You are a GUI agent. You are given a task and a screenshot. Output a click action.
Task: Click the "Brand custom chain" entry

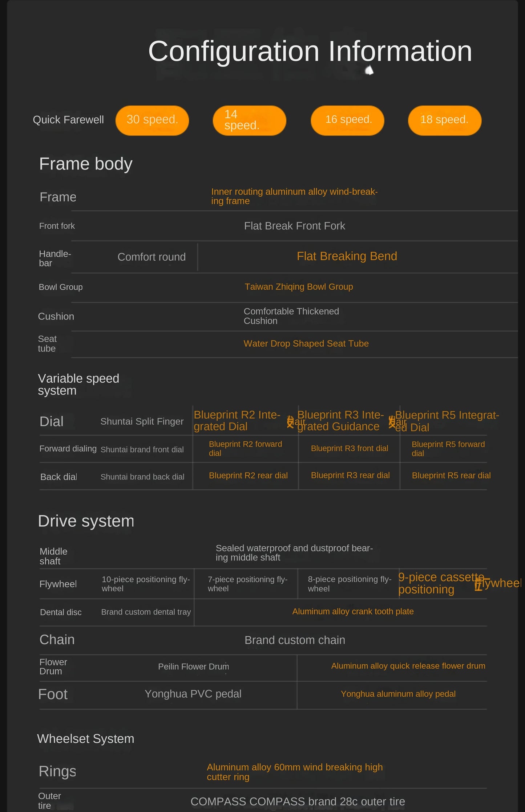tap(295, 640)
